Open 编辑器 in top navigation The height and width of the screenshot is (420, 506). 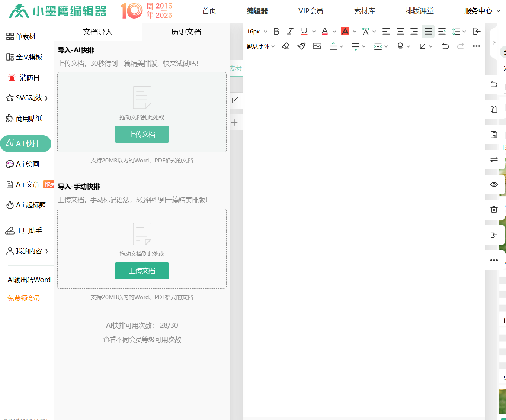(x=257, y=11)
